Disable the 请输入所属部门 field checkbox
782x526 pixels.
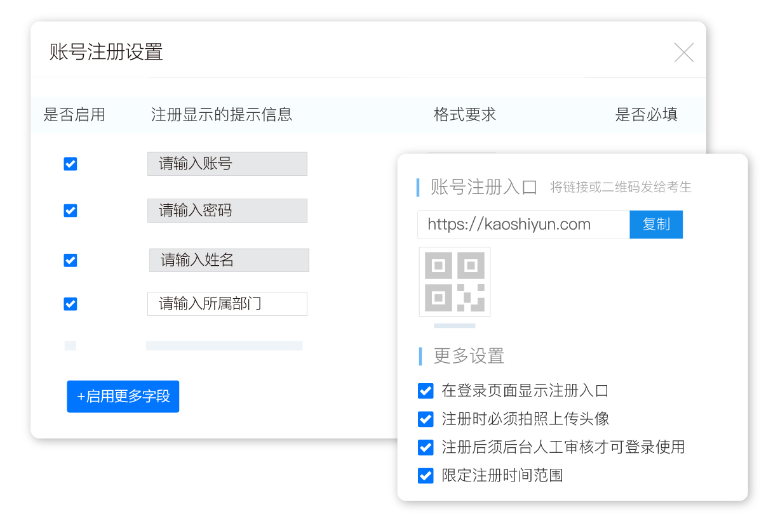[70, 304]
